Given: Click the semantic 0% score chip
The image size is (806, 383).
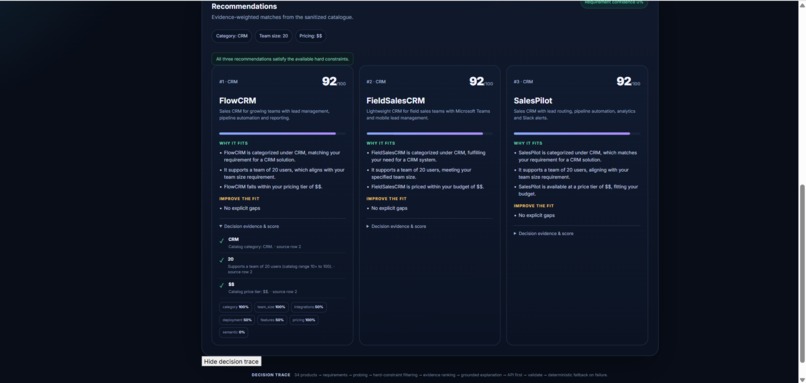Looking at the screenshot, I should pos(234,333).
